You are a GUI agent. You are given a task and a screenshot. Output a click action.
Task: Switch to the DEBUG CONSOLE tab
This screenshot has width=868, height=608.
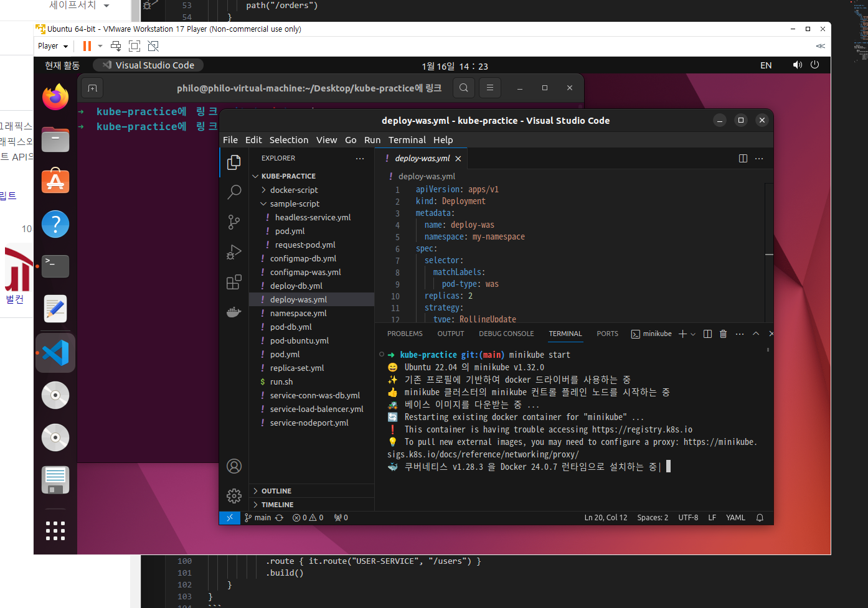(x=506, y=334)
